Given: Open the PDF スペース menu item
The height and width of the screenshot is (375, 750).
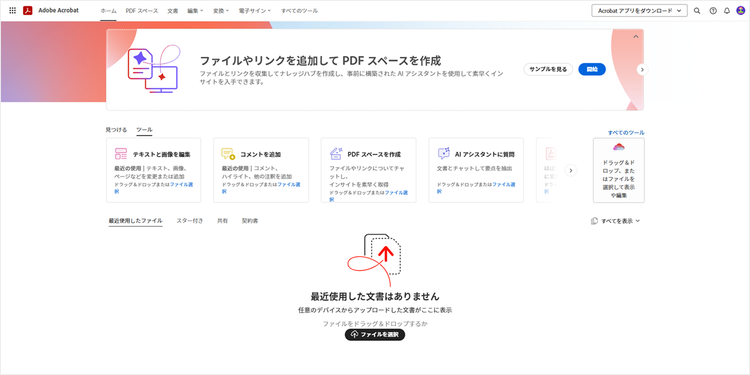Looking at the screenshot, I should 142,11.
